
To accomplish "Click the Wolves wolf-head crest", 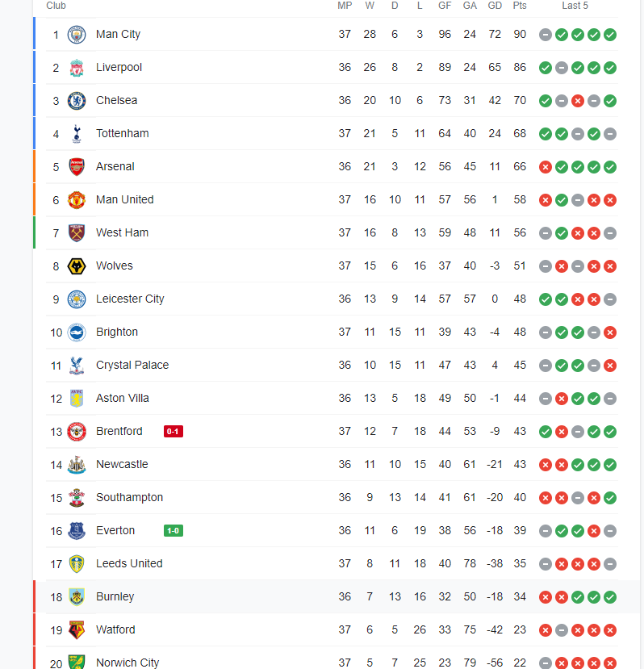I will [77, 266].
